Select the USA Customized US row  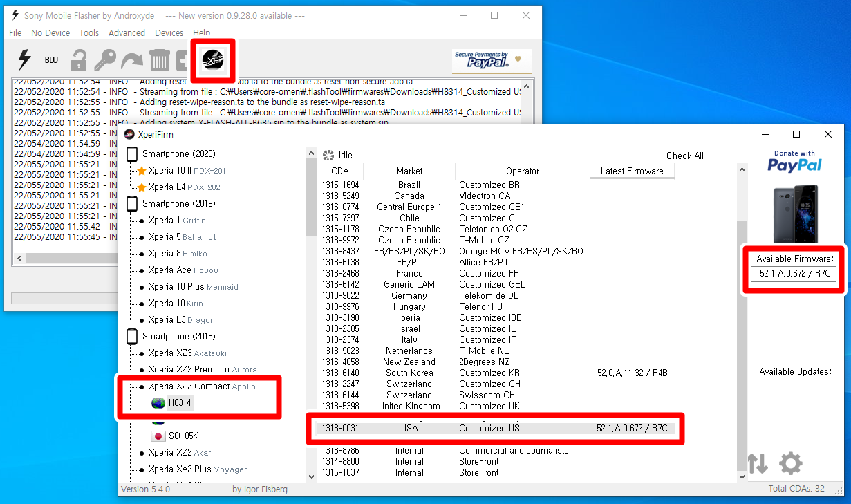coord(495,428)
